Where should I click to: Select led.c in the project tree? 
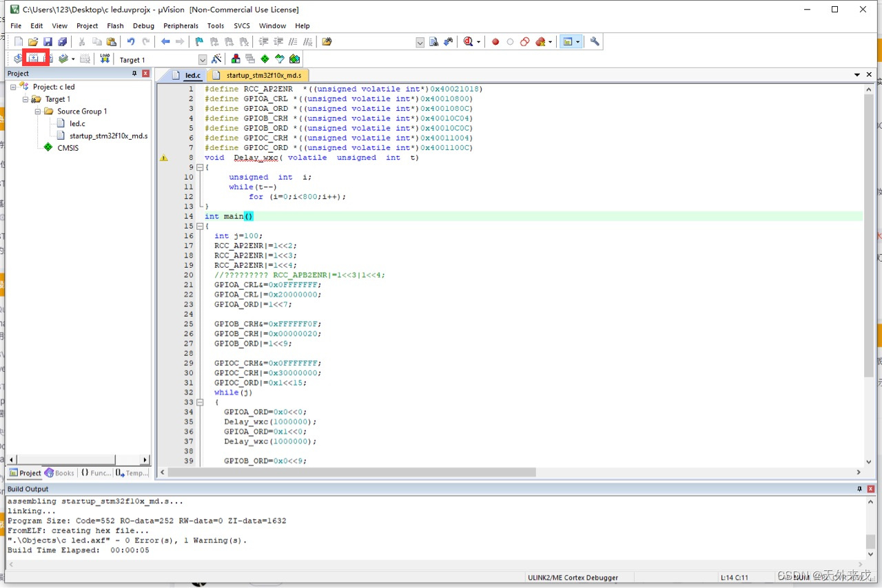pos(77,123)
